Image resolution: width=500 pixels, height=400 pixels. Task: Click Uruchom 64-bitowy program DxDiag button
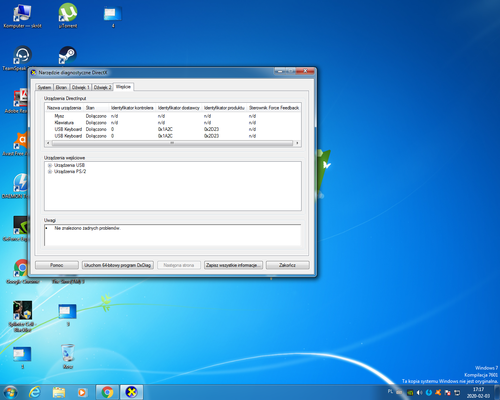(118, 265)
